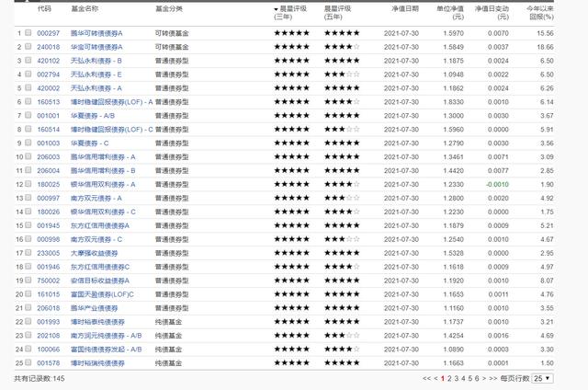Jump to first page with << button

426,378
